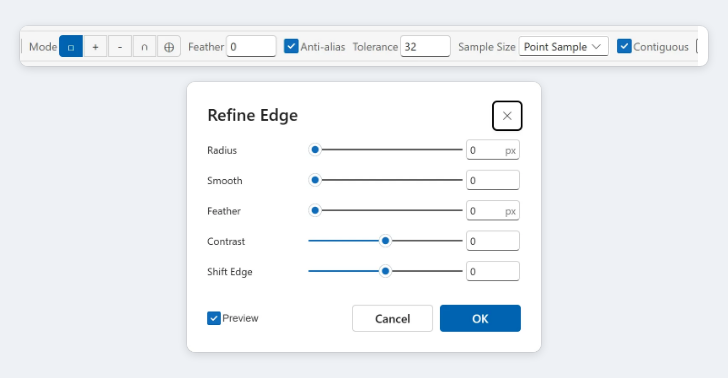The width and height of the screenshot is (728, 378).
Task: Click the Radius slider handle
Action: [315, 150]
